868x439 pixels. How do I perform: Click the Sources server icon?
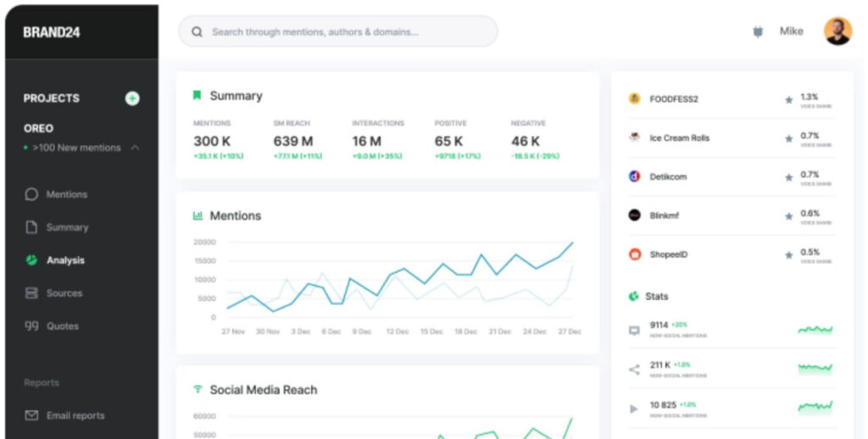(x=31, y=293)
